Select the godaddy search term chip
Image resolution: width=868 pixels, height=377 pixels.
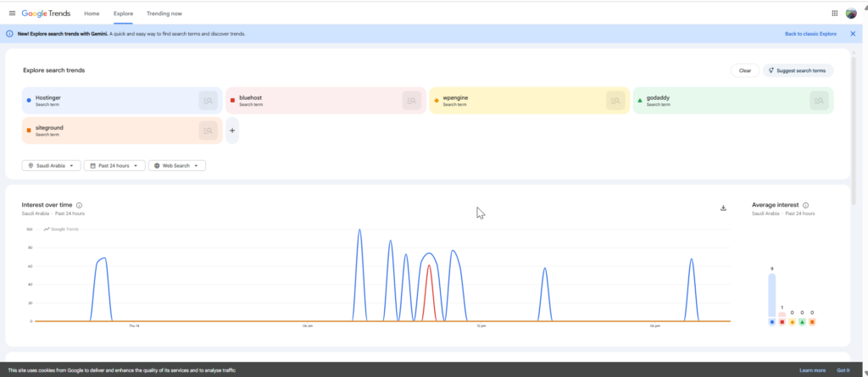click(x=733, y=101)
